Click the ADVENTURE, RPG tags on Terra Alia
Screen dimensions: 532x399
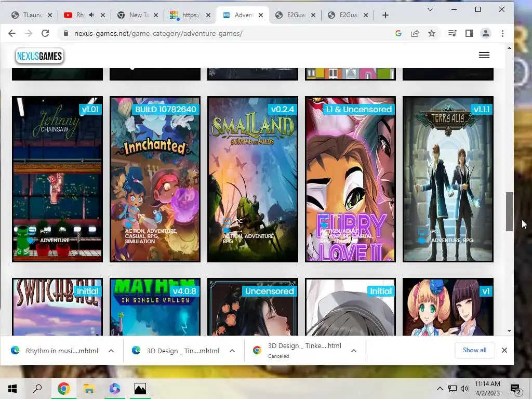click(x=452, y=240)
